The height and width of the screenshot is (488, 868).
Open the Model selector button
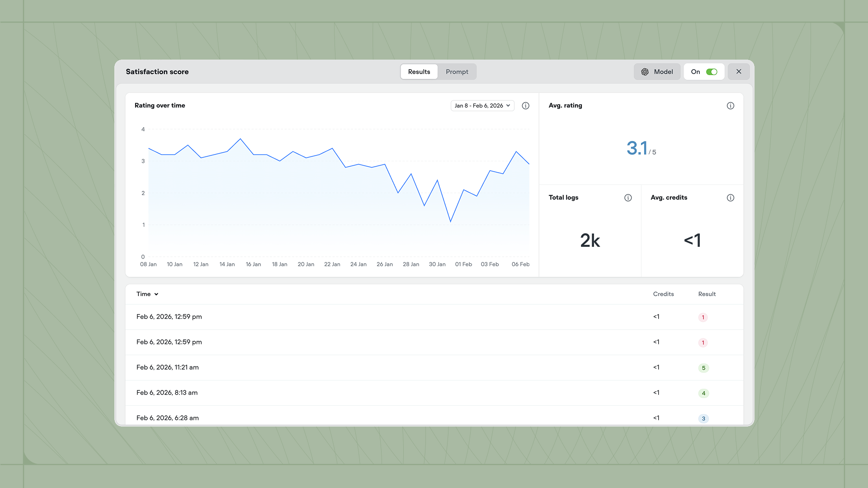(x=657, y=72)
